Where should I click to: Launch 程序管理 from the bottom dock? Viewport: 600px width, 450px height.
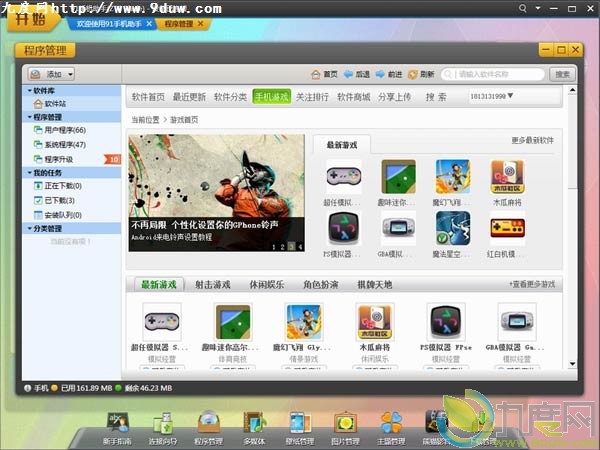209,429
